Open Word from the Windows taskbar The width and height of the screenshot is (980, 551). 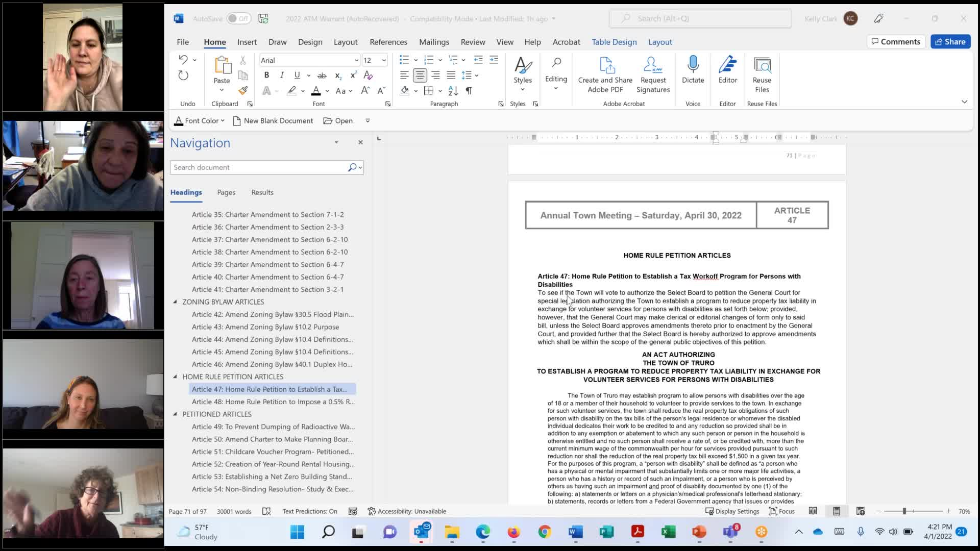575,532
